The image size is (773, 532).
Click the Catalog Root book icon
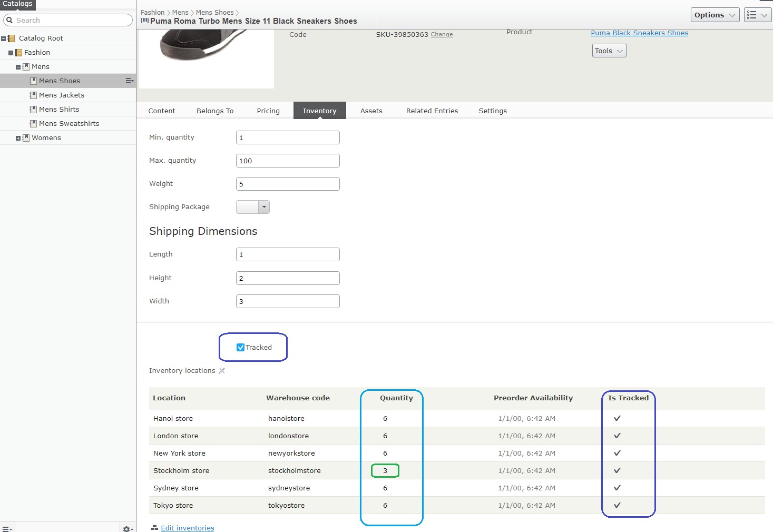12,38
